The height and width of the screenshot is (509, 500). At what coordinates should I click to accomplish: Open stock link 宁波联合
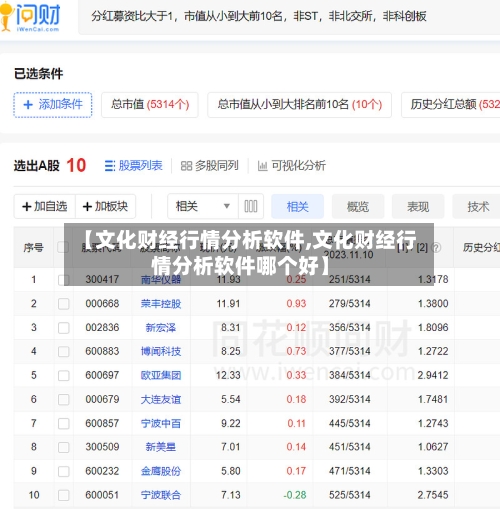pyautogui.click(x=161, y=495)
